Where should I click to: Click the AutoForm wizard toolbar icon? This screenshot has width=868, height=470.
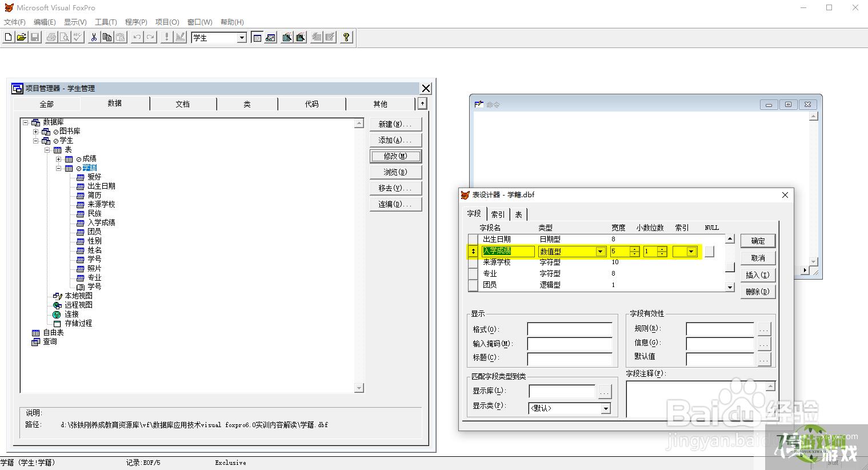coord(317,37)
